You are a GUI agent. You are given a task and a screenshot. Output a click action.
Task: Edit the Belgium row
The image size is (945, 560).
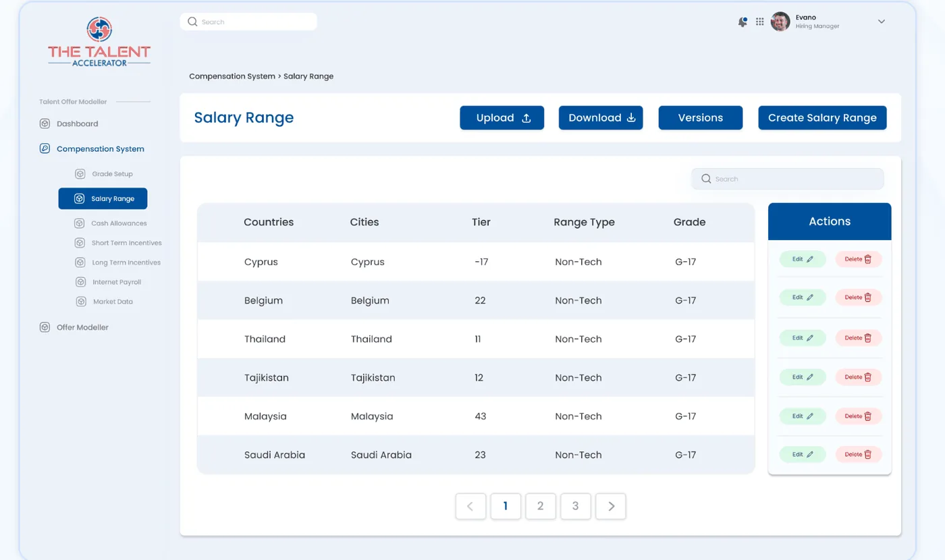[x=803, y=298]
